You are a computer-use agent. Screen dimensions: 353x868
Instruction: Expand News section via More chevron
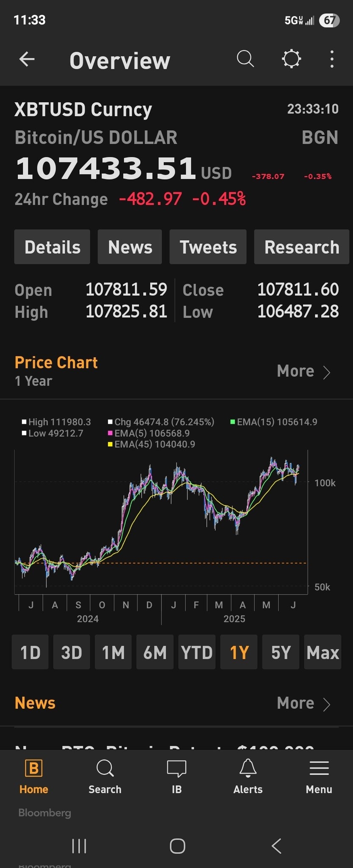pyautogui.click(x=326, y=704)
